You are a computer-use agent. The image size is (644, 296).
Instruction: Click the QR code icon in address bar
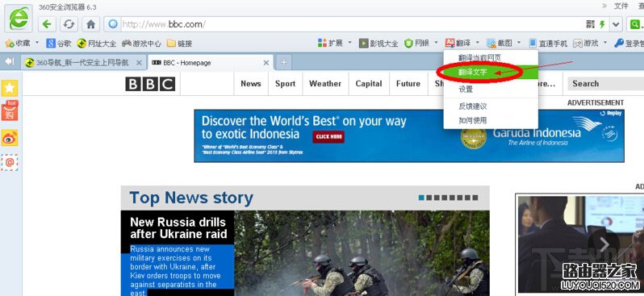tap(591, 24)
